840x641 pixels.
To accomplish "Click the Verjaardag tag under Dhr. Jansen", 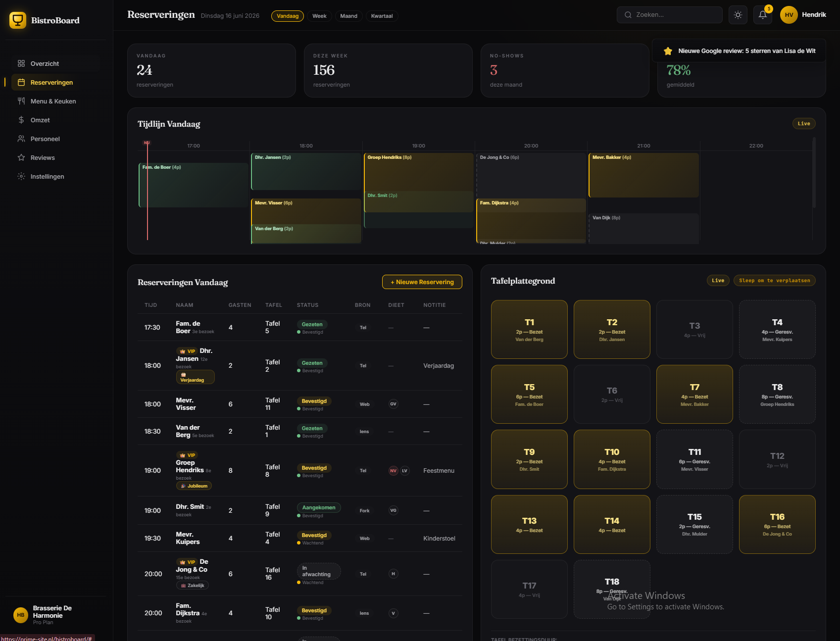I will pyautogui.click(x=195, y=377).
